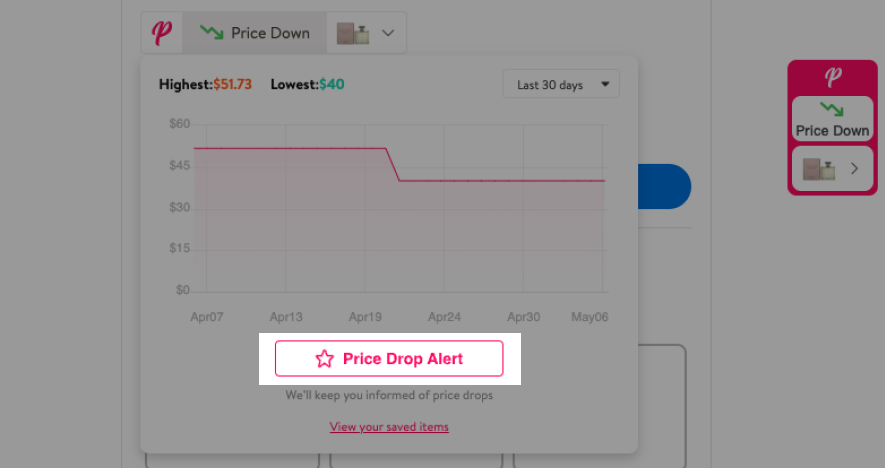This screenshot has height=468, width=885.
Task: Click the Price Drop Alert button
Action: pyautogui.click(x=389, y=358)
